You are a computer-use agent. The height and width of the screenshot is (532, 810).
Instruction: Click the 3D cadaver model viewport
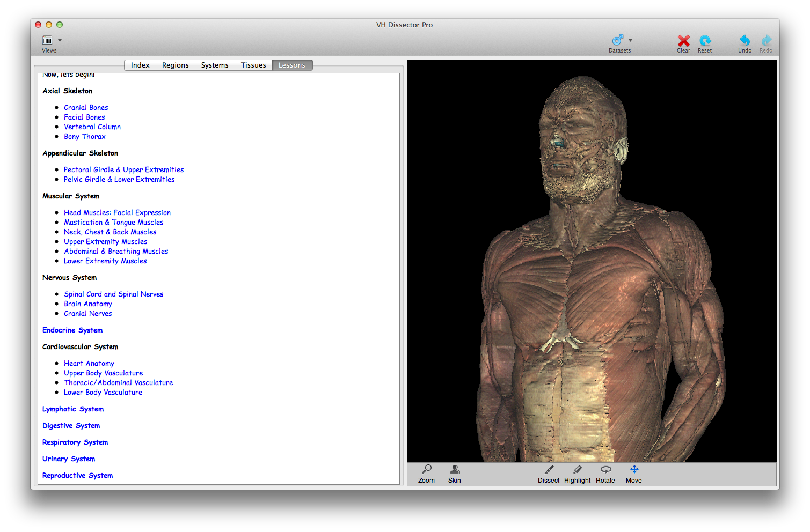[592, 261]
